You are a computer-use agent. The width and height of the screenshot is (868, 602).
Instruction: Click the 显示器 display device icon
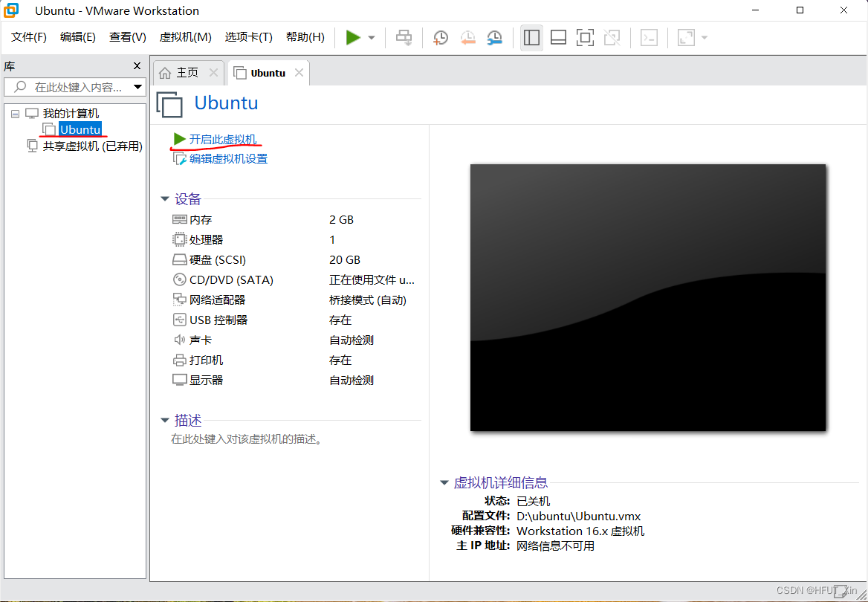(179, 380)
